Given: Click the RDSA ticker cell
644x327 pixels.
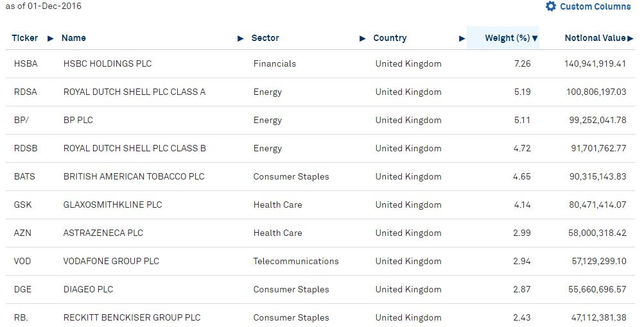Looking at the screenshot, I should coord(26,92).
